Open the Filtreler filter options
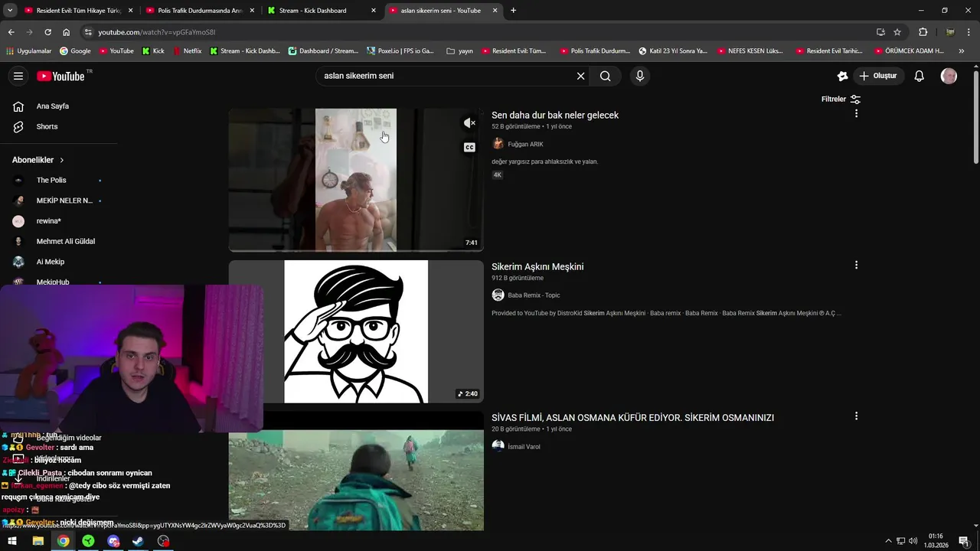 pos(841,99)
